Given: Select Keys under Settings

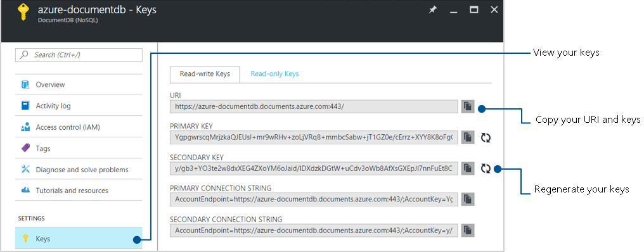Looking at the screenshot, I should (x=79, y=239).
